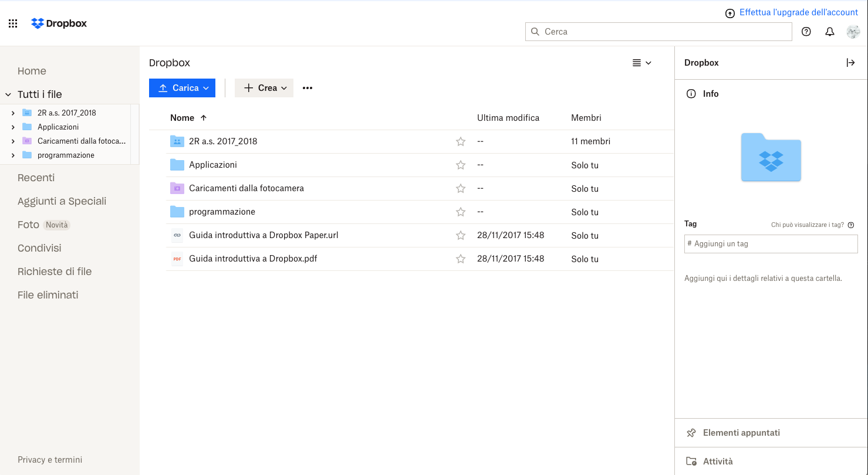Click Chi può visualizzare i tag?
Viewport: 868px width, 475px height.
808,225
